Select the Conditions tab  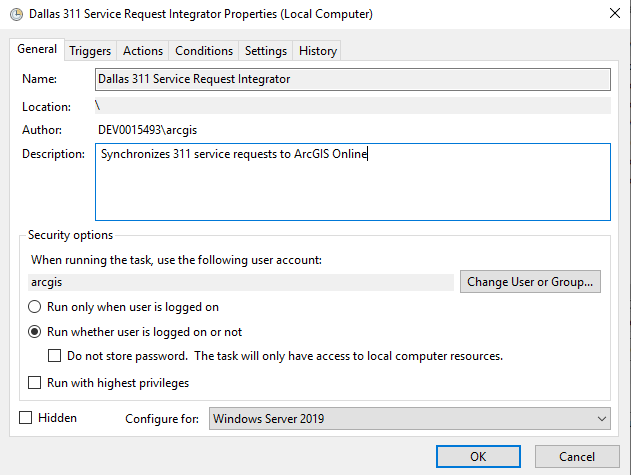[x=203, y=51]
